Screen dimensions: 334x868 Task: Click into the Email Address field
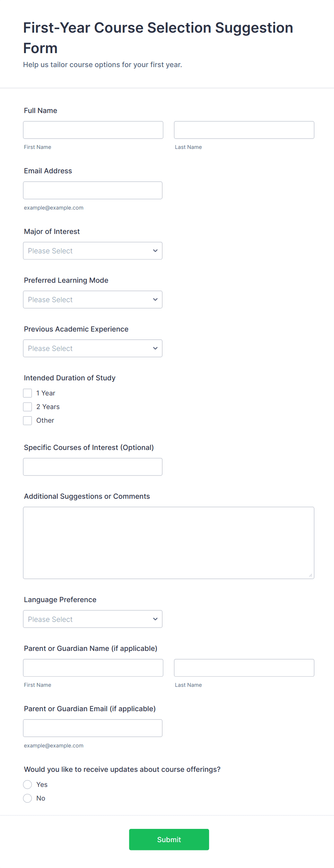[x=93, y=191]
